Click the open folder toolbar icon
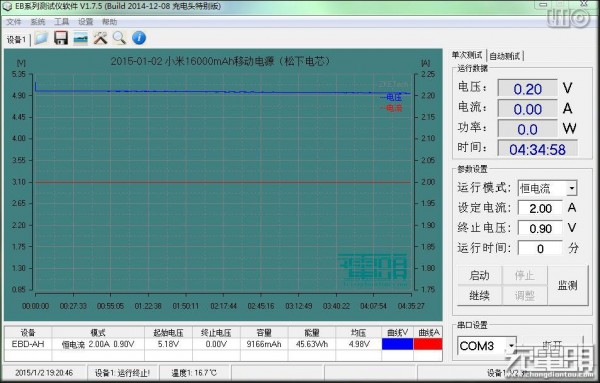The height and width of the screenshot is (383, 600). 41,38
